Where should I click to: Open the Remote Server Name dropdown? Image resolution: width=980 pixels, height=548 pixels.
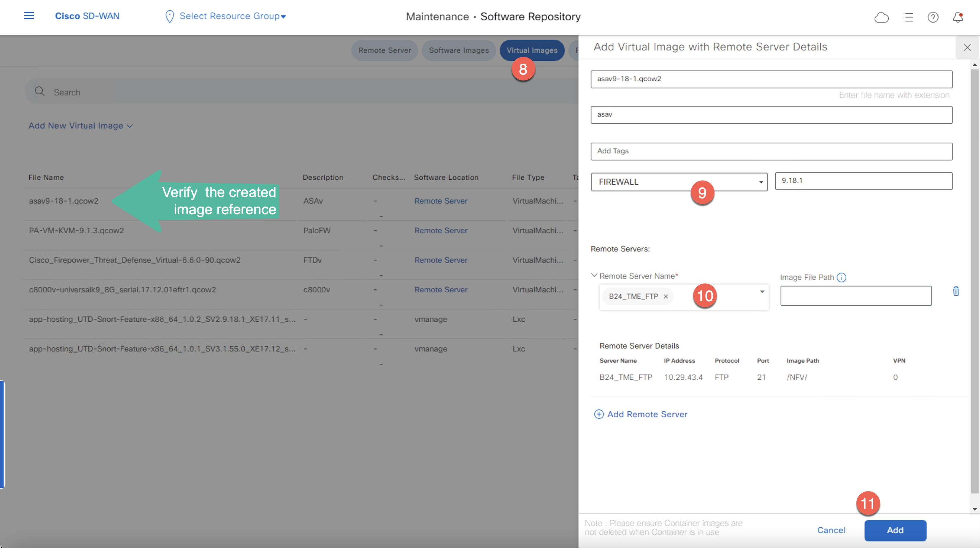point(762,291)
